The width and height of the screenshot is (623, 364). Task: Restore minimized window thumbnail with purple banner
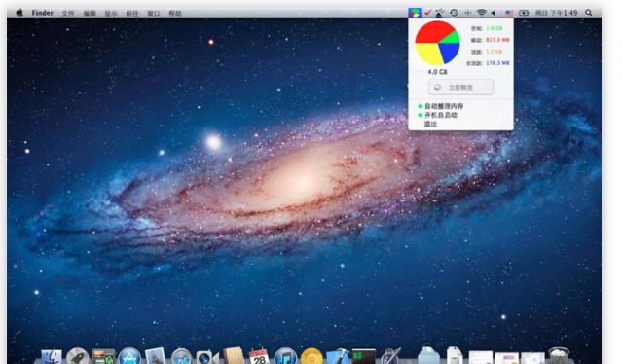pyautogui.click(x=506, y=358)
